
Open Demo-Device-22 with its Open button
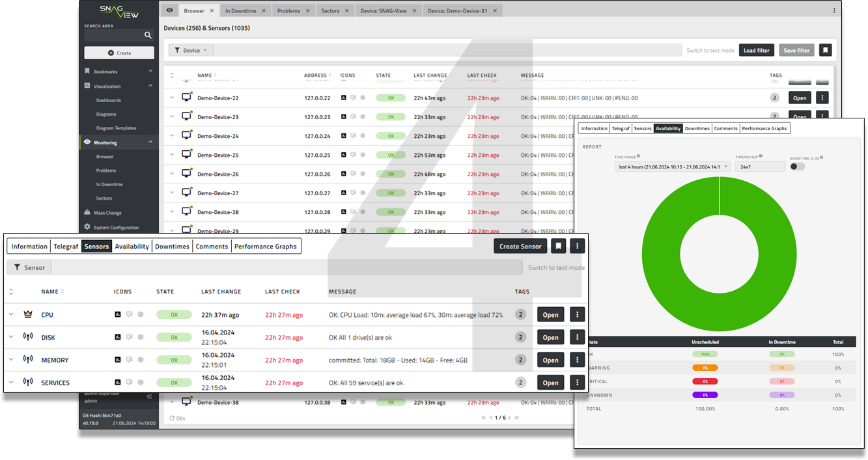[800, 98]
